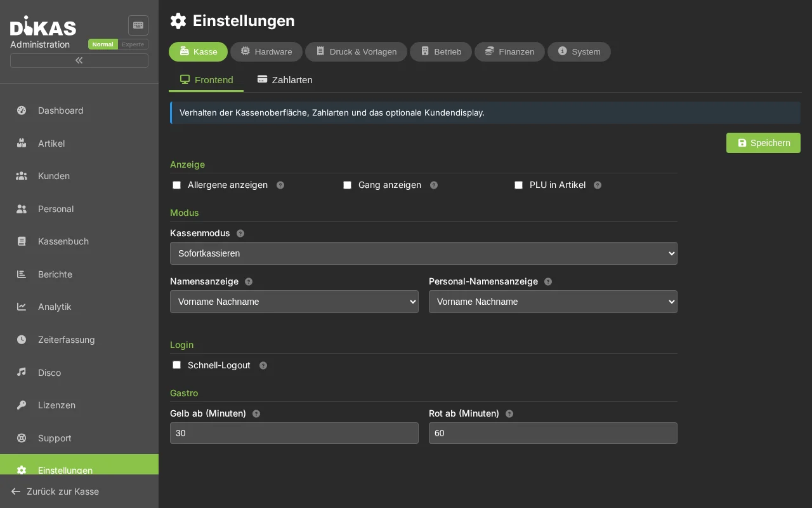This screenshot has height=508, width=812.
Task: Select the Finanzen settings tab
Action: tap(509, 51)
